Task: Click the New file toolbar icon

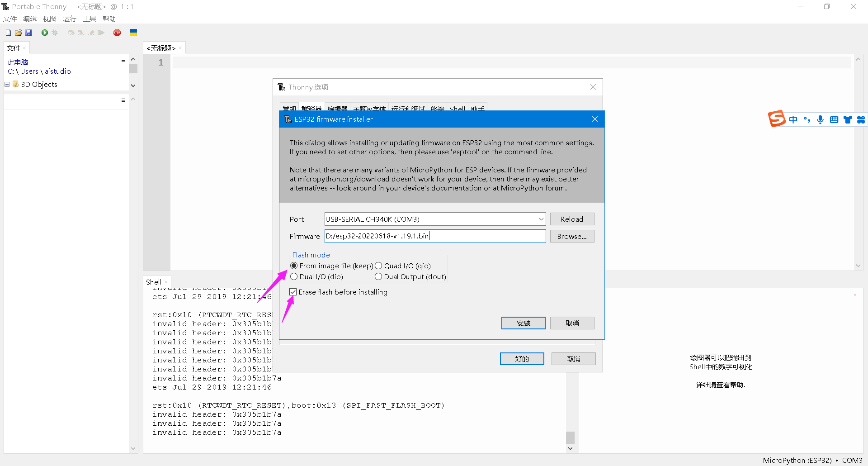Action: (x=8, y=33)
